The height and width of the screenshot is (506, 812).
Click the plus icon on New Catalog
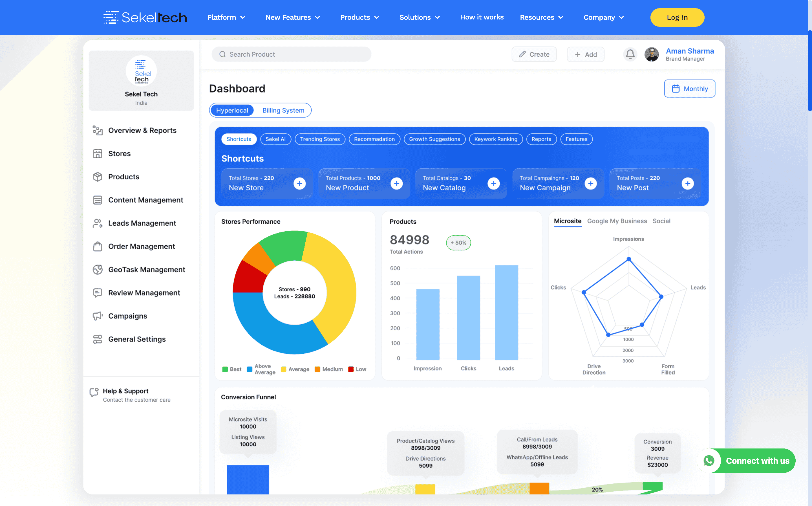493,183
